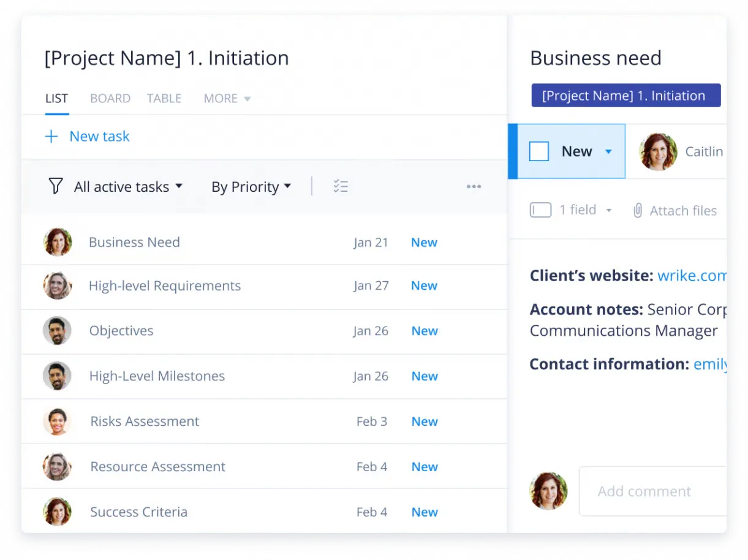Expand the All active tasks filter dropdown
This screenshot has width=748, height=560.
coord(128,187)
